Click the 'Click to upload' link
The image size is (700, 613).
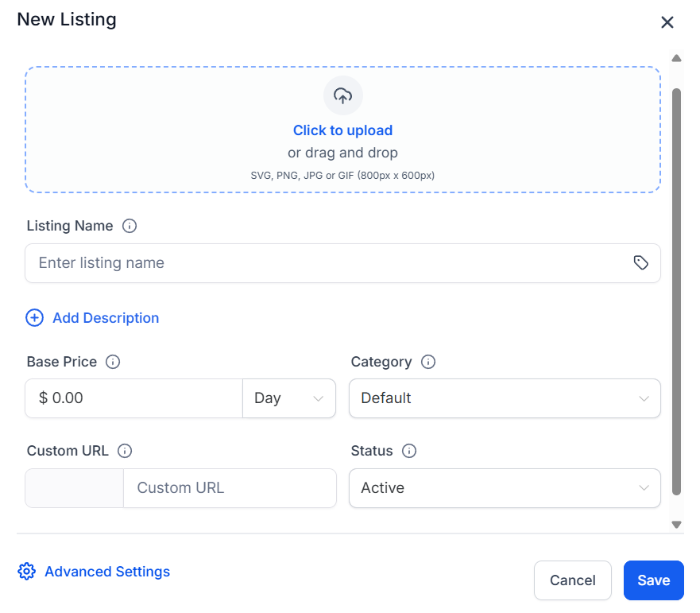[x=342, y=130]
